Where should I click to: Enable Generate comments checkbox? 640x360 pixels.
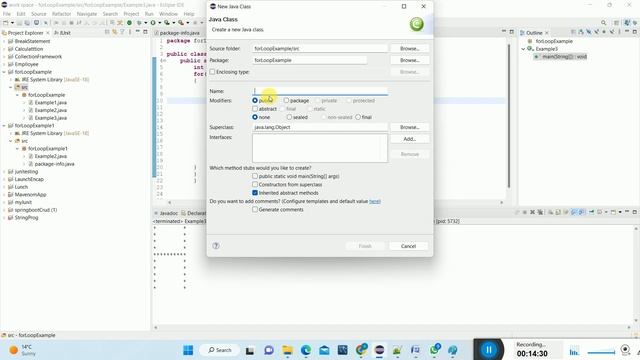click(x=255, y=209)
